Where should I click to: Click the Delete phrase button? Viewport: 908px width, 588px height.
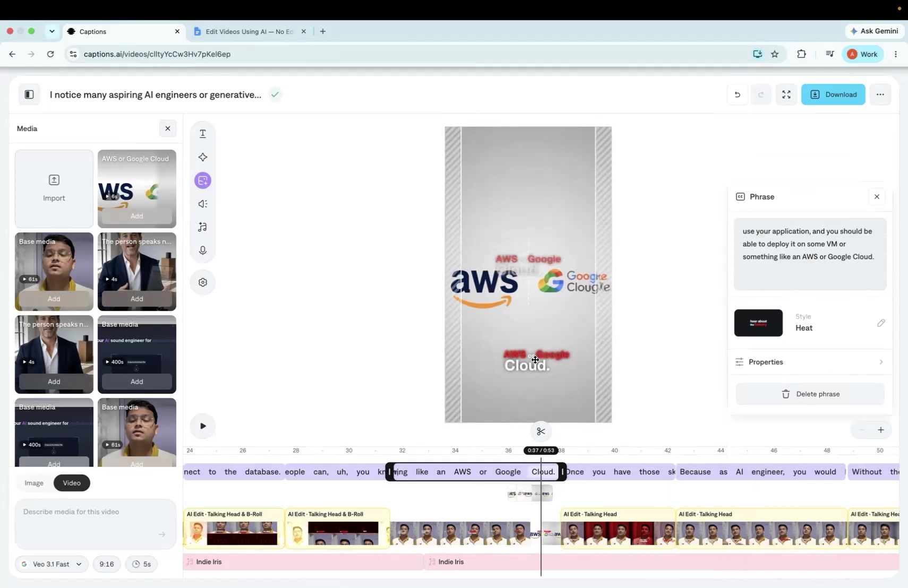pos(810,394)
